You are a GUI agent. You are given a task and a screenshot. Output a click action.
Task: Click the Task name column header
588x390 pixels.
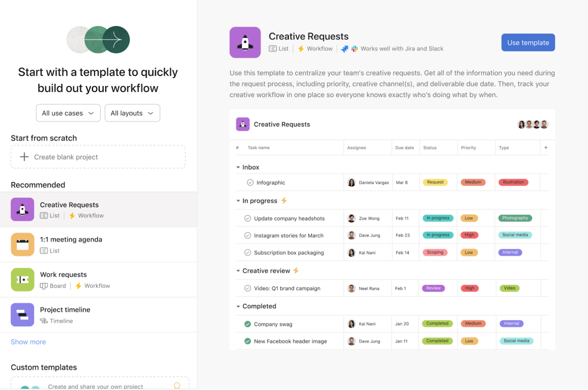point(259,148)
